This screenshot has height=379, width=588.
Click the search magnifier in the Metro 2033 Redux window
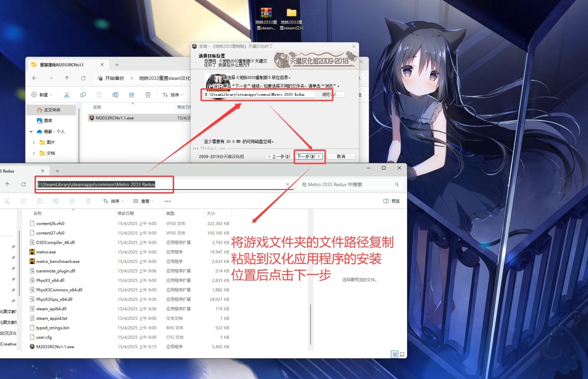tap(397, 184)
